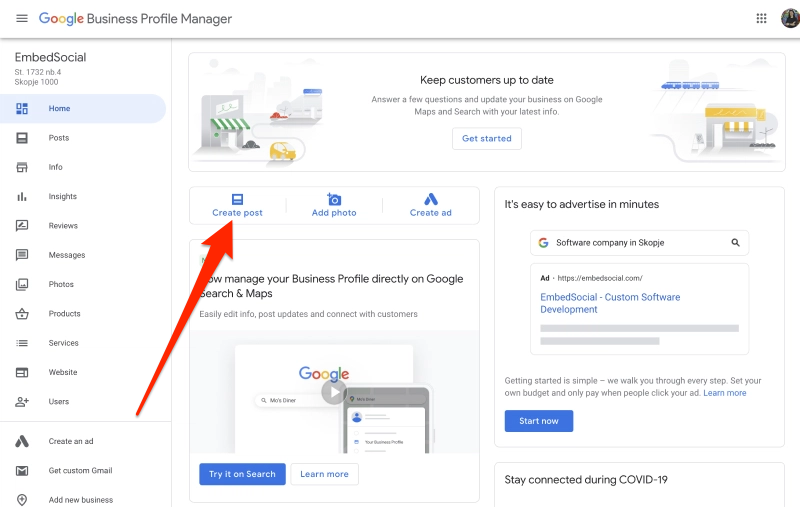Open the Photos menu item
The height and width of the screenshot is (507, 800).
(83, 284)
